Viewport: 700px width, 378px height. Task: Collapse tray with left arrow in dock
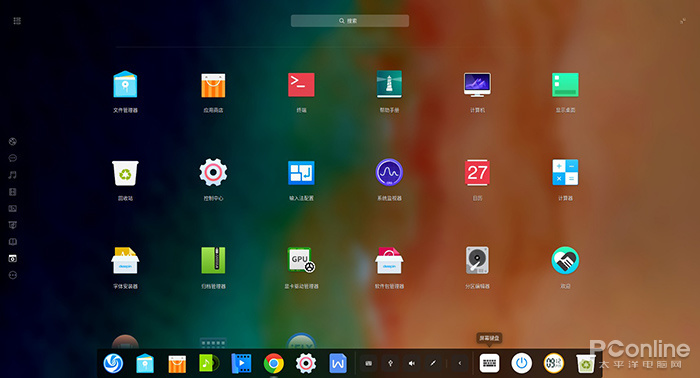pos(460,364)
